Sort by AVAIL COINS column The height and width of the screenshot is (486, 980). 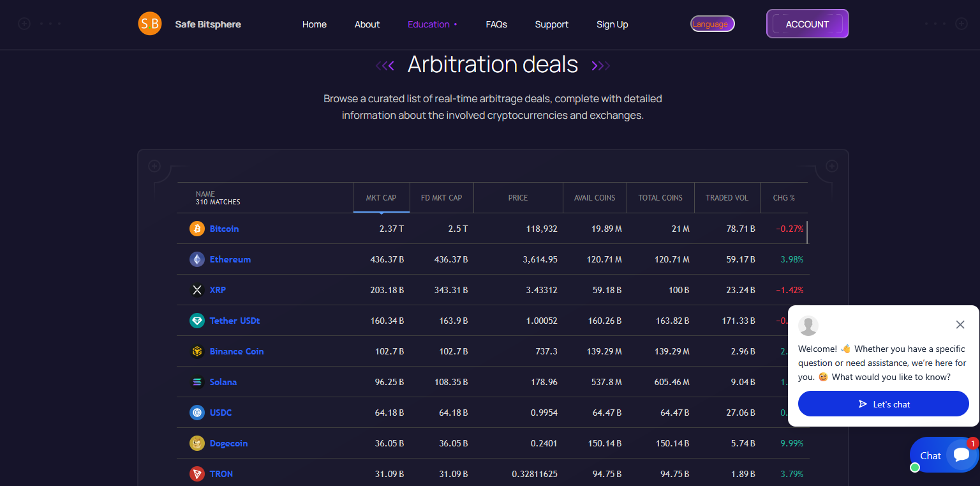tap(595, 198)
